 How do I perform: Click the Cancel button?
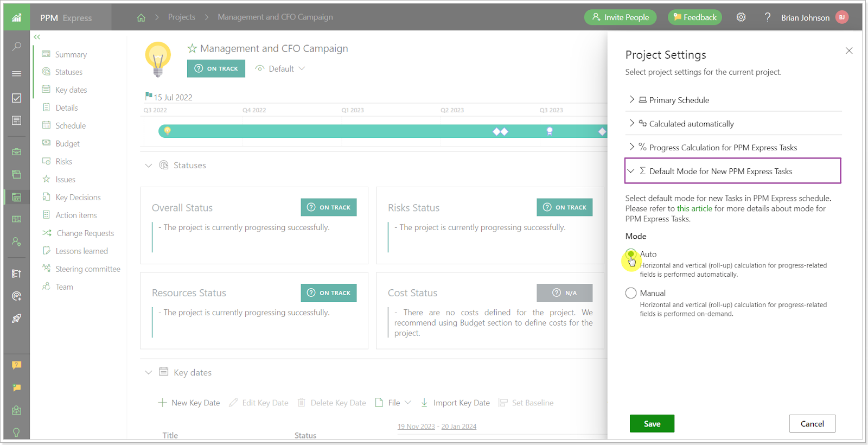[x=812, y=424]
